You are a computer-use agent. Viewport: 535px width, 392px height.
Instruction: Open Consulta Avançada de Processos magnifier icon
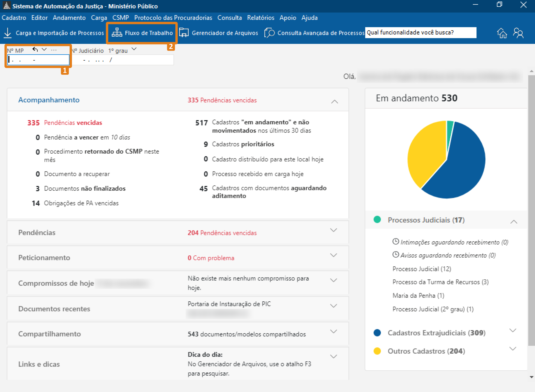pyautogui.click(x=269, y=33)
